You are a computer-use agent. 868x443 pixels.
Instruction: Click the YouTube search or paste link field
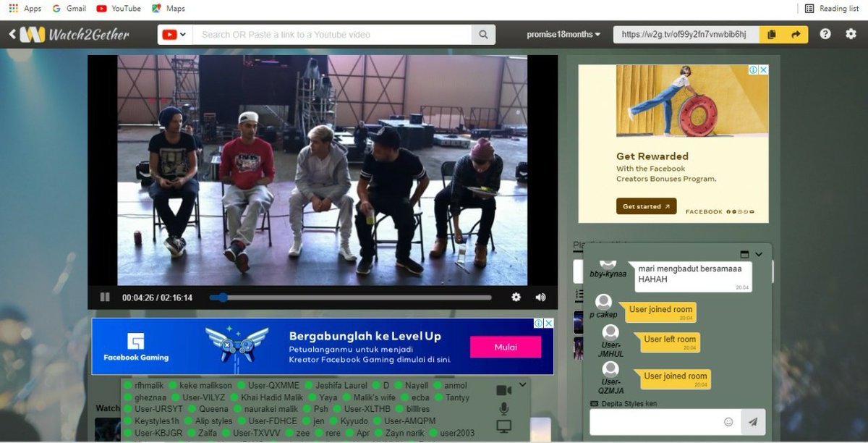[x=332, y=35]
